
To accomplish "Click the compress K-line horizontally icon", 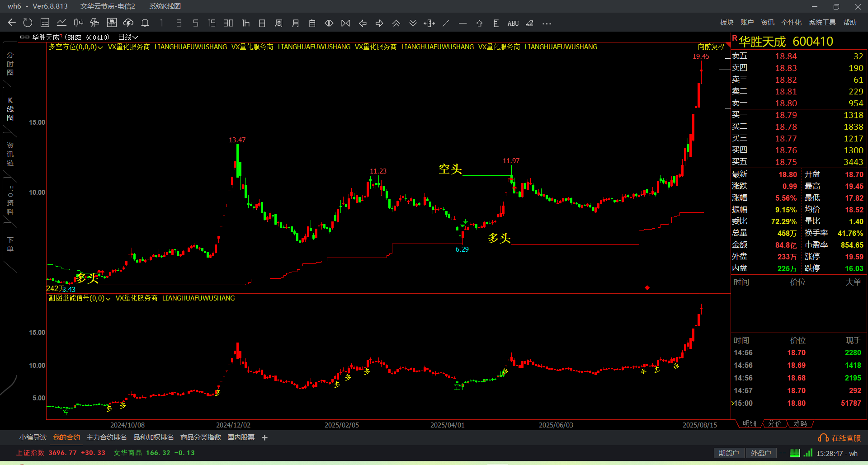I will [346, 23].
